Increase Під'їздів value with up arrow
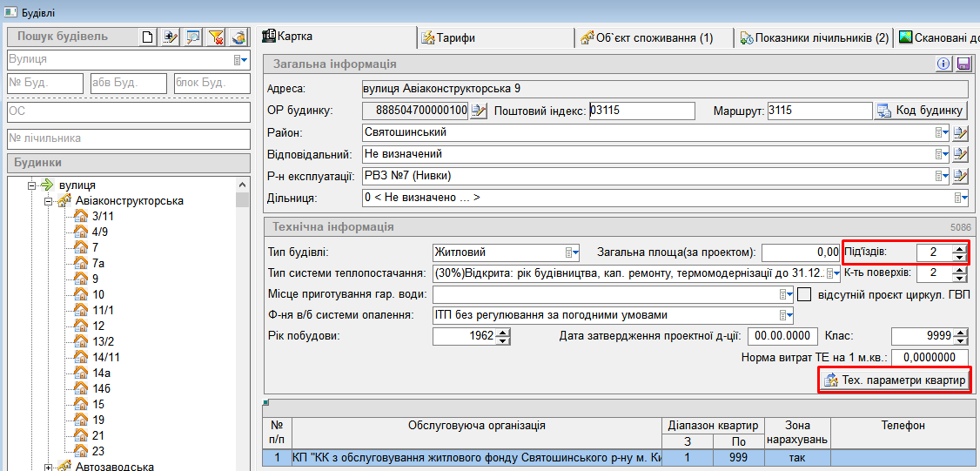 960,248
